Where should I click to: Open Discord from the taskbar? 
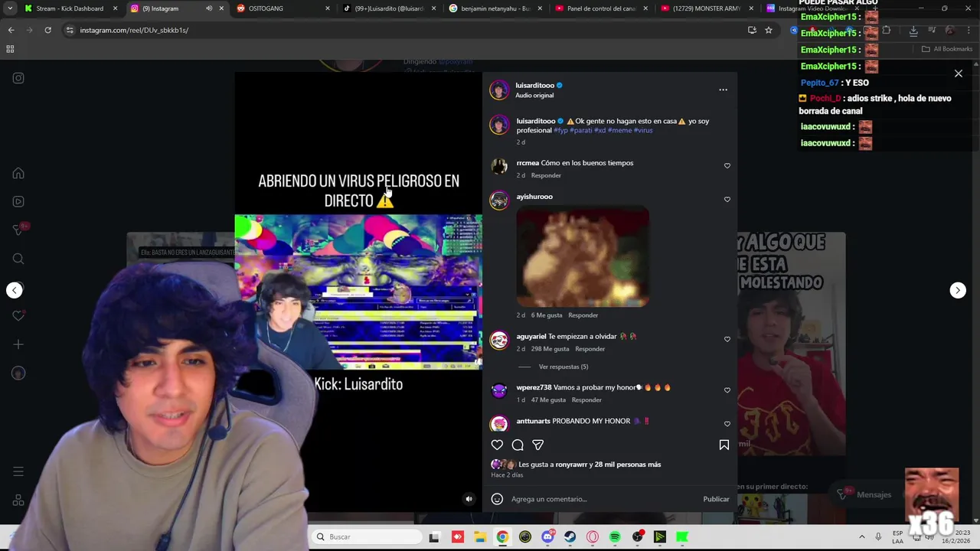(547, 537)
